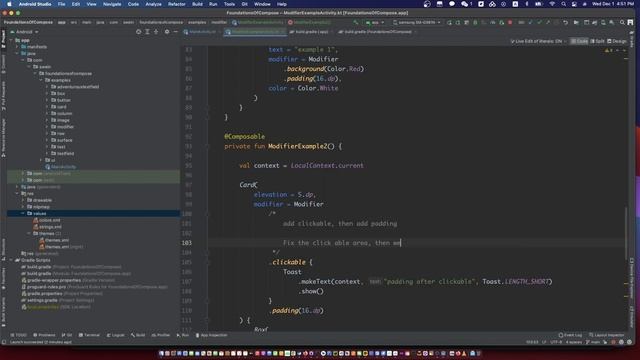Toggle the Live Edit of literals setting
640x360 pixels.
click(x=538, y=41)
